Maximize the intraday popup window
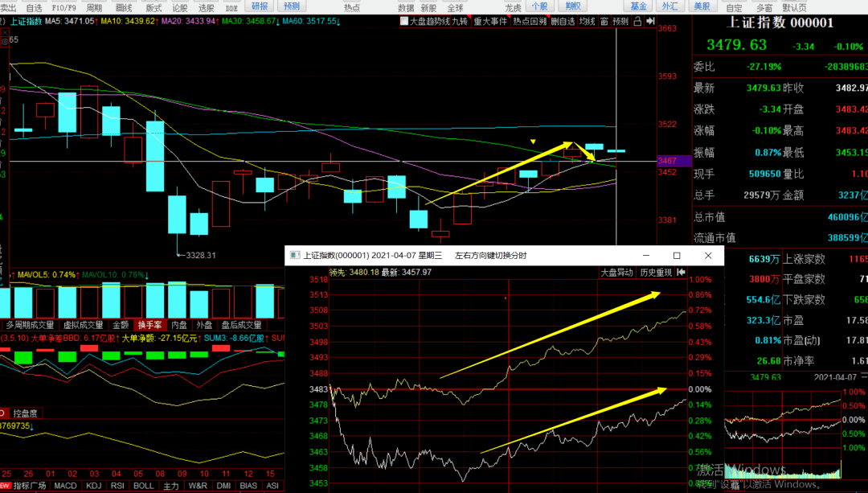 (x=677, y=256)
